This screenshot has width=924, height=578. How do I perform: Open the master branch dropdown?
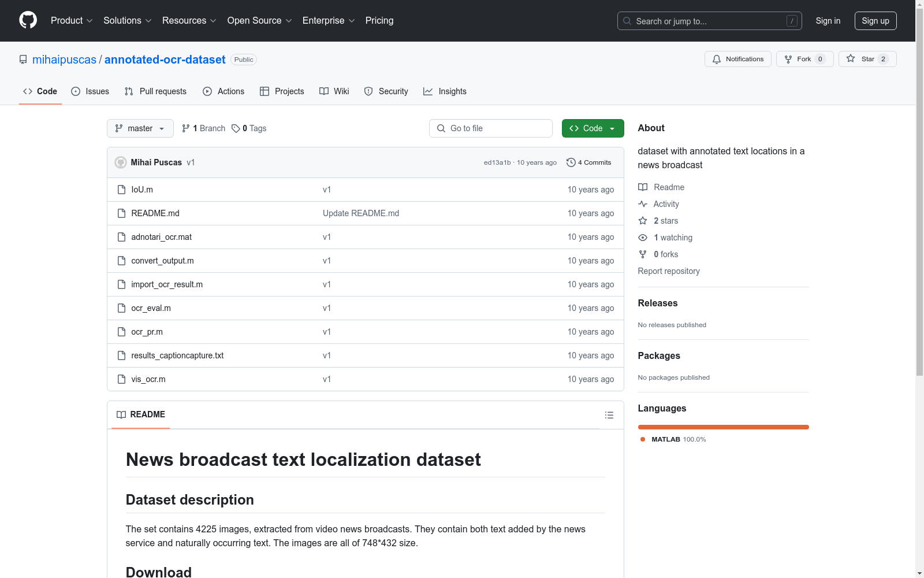[140, 128]
